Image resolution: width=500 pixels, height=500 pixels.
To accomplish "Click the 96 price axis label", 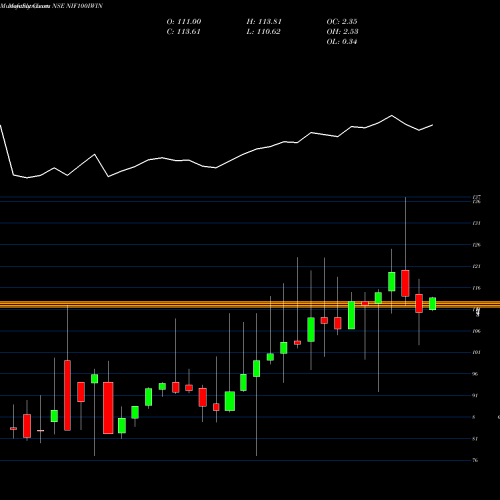I will point(475,374).
